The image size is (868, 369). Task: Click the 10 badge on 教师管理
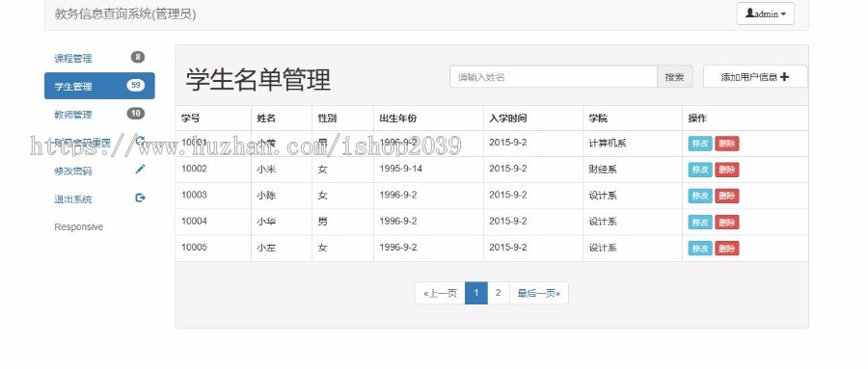click(x=136, y=114)
